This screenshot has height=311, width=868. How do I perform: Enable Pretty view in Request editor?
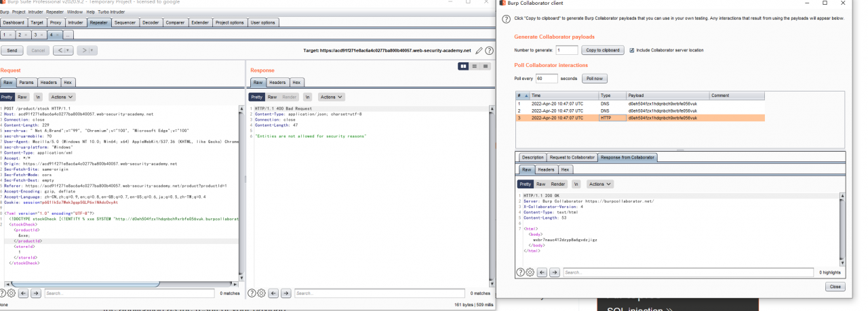point(7,97)
